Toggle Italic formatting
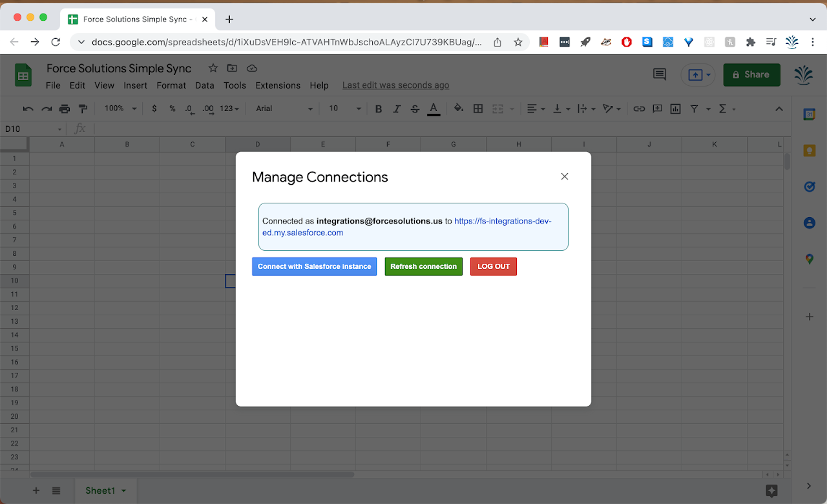Viewport: 827px width, 504px height. point(397,109)
